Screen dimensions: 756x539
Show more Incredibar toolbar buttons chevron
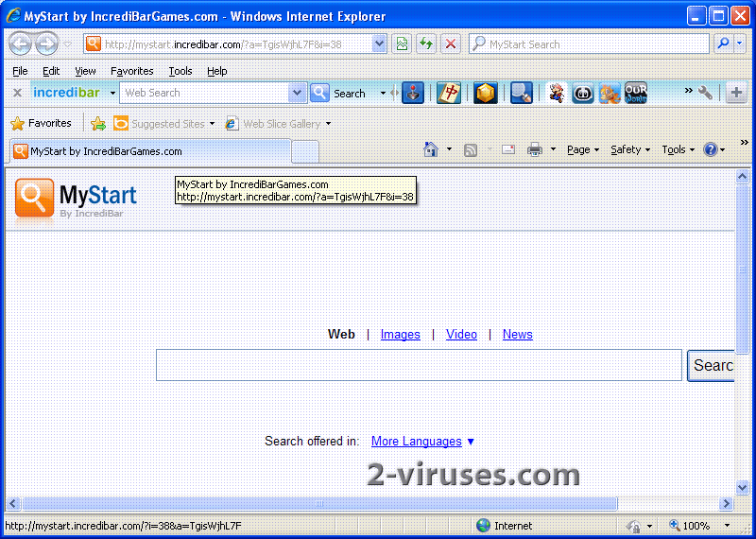(689, 90)
